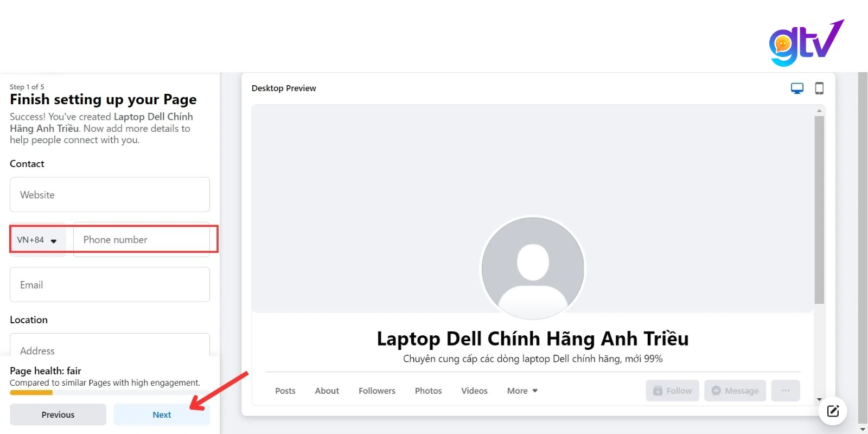Click the preview pane vertical scrollbar
868x434 pixels.
[x=819, y=209]
